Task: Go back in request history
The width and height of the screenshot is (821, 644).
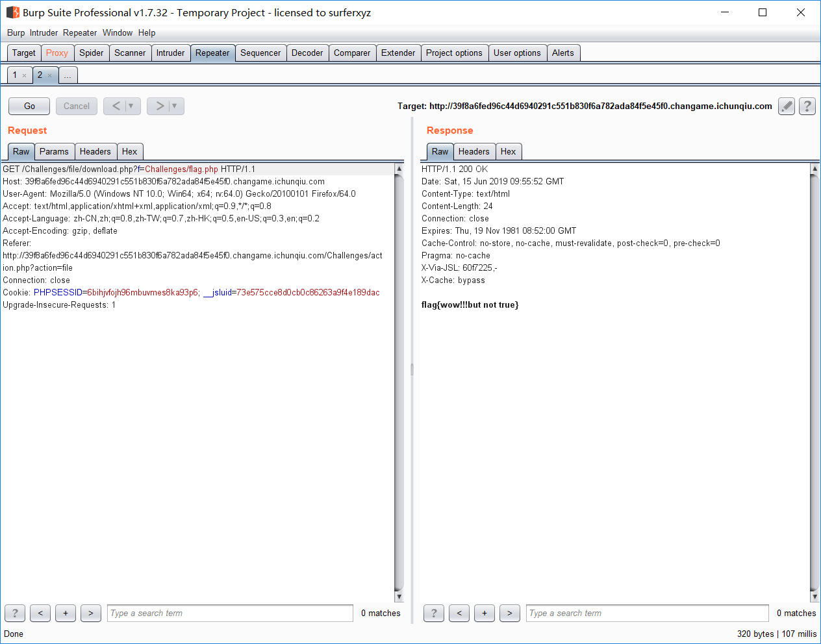Action: (x=116, y=106)
